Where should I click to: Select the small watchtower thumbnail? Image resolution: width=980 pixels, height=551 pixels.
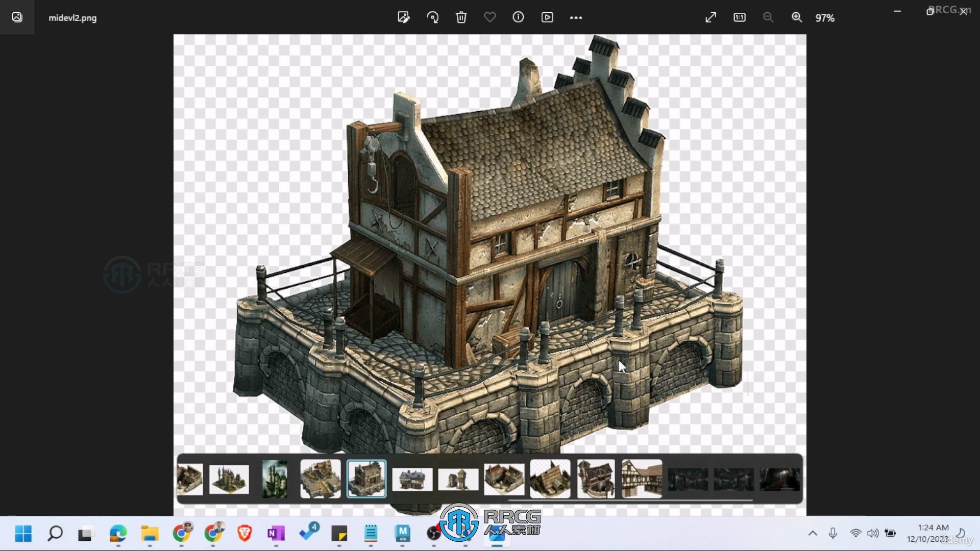pyautogui.click(x=458, y=480)
